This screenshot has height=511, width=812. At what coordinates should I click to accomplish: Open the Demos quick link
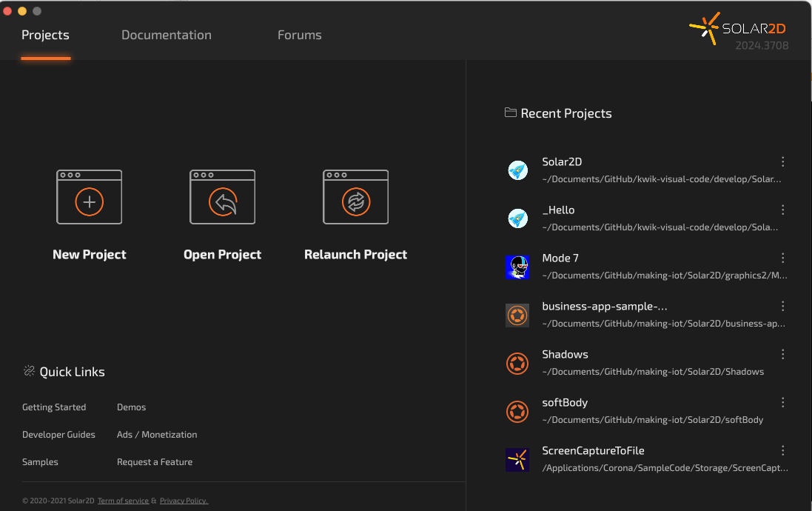tap(131, 407)
